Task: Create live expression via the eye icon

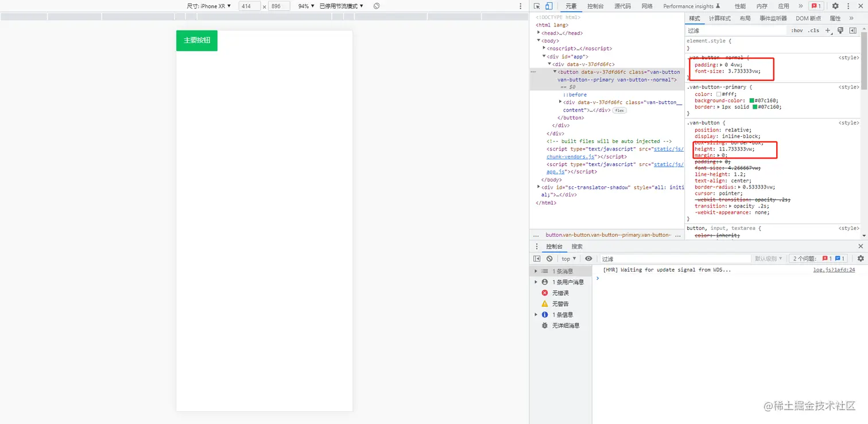Action: [x=588, y=259]
